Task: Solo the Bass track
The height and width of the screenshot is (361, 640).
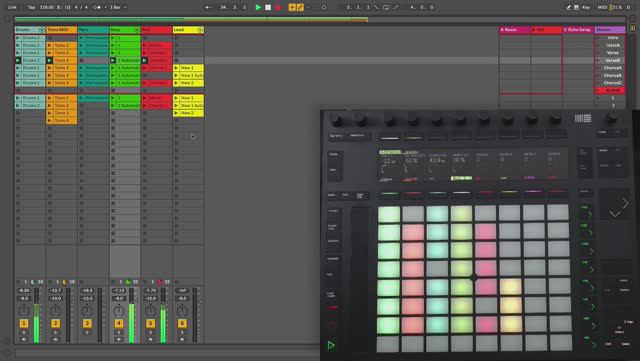Action: click(119, 332)
